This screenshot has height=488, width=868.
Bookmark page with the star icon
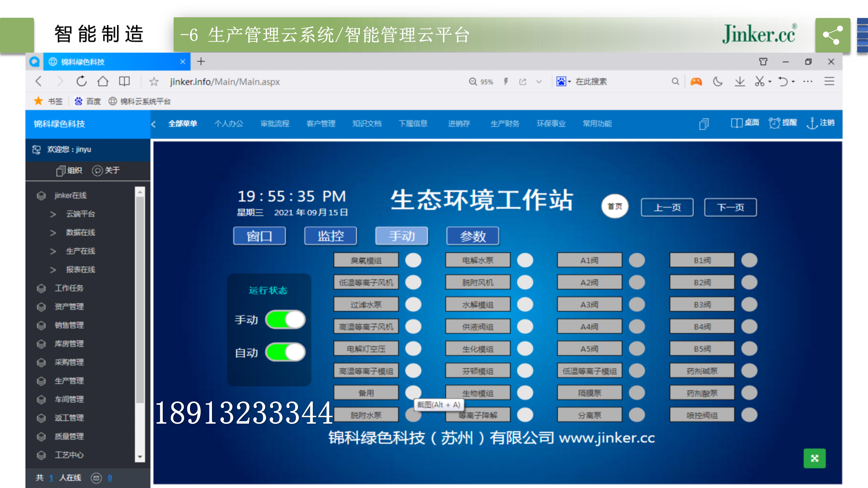[154, 81]
